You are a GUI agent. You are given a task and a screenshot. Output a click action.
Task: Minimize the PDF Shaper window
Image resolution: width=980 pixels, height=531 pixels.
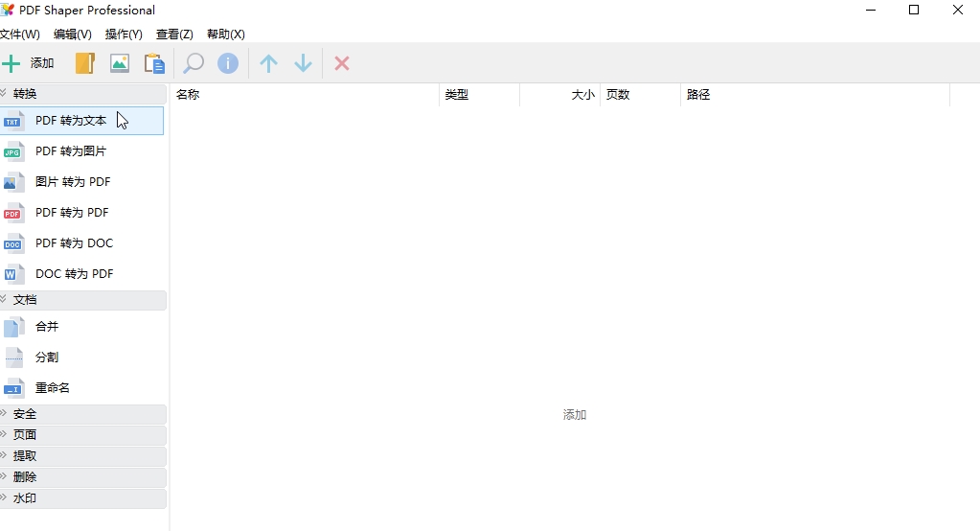click(871, 10)
